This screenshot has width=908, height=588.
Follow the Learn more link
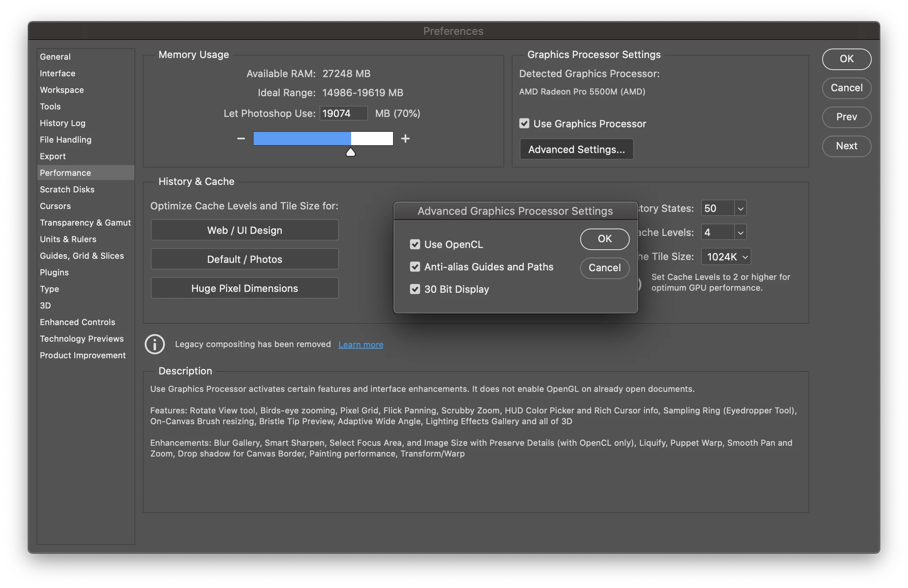[361, 345]
